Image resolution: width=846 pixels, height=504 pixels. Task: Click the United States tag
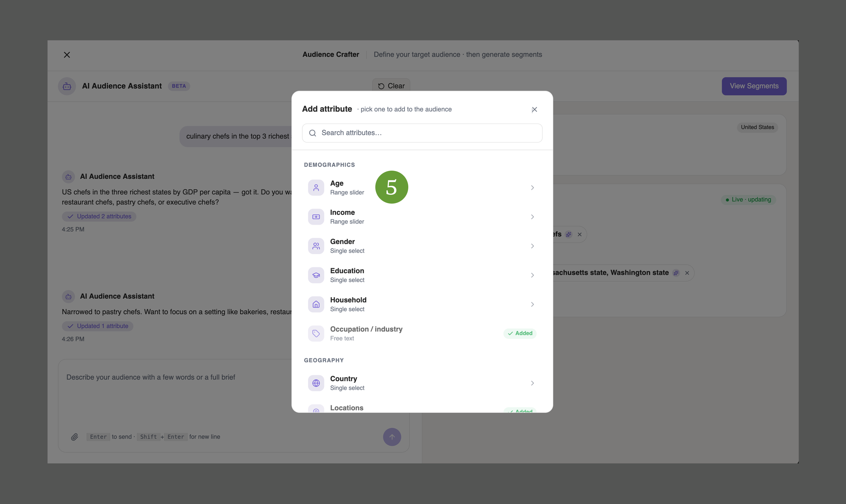(757, 127)
